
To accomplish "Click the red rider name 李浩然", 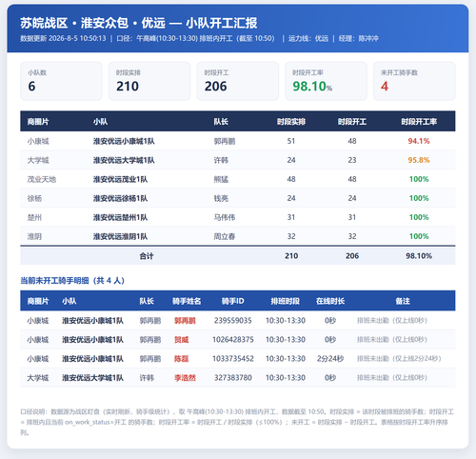I will pyautogui.click(x=185, y=378).
